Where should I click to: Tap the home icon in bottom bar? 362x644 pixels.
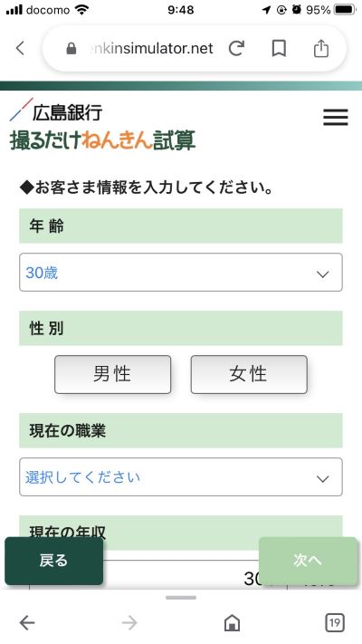pos(232,622)
